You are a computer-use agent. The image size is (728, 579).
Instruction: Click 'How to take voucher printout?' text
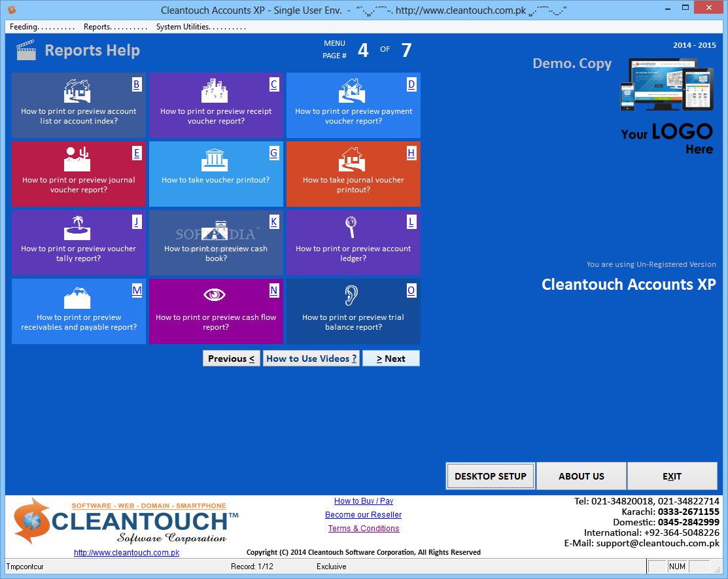[215, 180]
